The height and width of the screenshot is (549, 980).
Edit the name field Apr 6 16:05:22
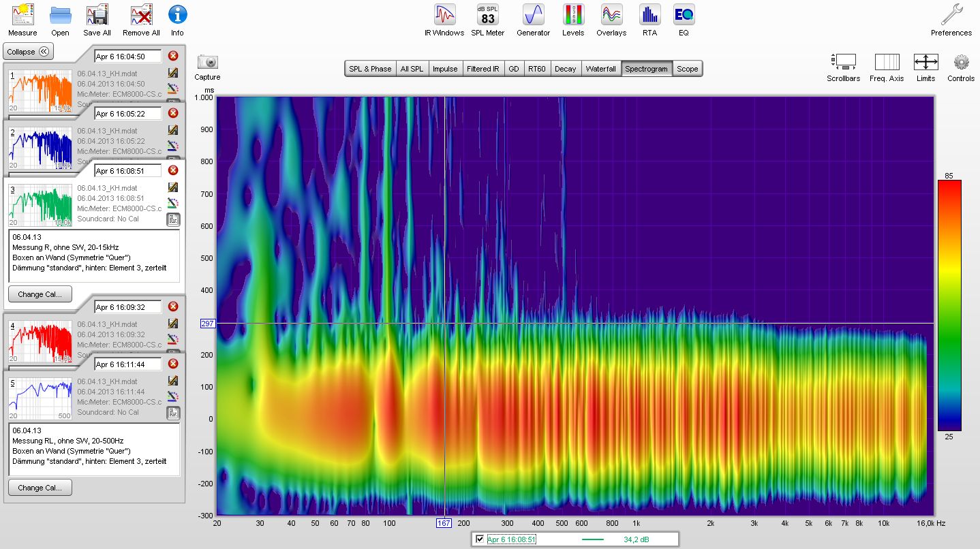pyautogui.click(x=128, y=113)
